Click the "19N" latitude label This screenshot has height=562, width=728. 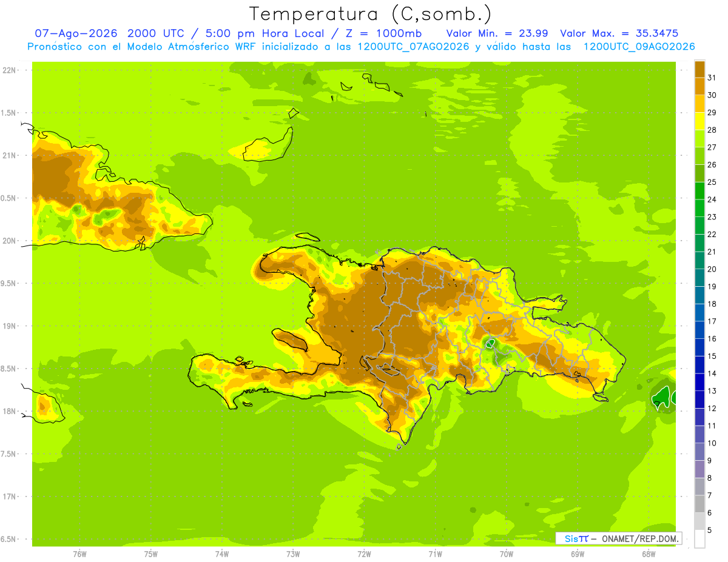pos(9,326)
